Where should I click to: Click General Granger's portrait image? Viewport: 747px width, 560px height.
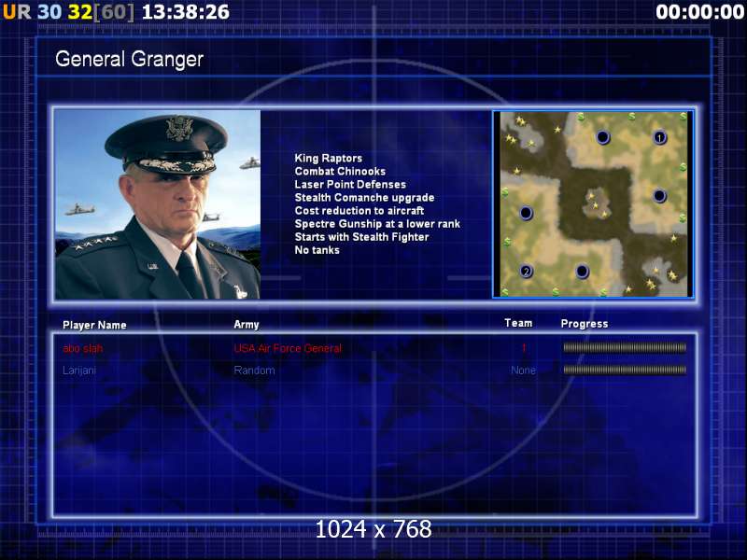click(x=158, y=204)
